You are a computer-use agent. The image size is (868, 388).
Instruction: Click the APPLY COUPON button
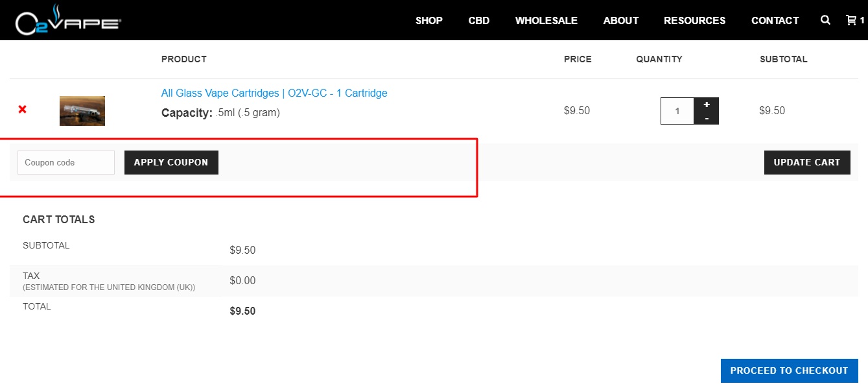pyautogui.click(x=171, y=163)
